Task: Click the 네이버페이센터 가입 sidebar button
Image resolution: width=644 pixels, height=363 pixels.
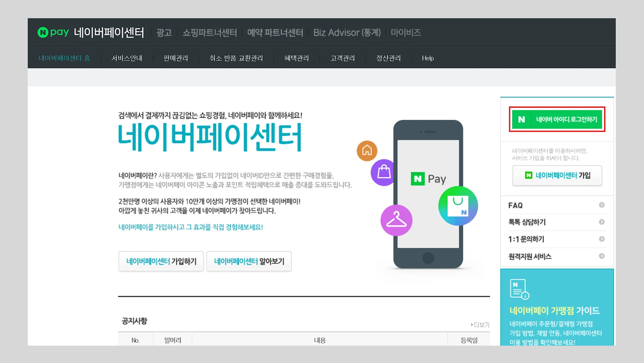Action: 557,175
